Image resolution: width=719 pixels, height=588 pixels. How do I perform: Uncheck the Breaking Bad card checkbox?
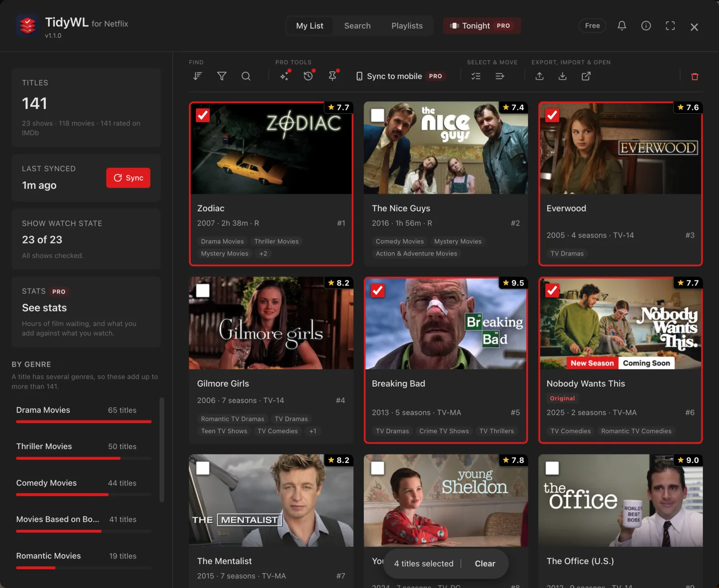(377, 291)
